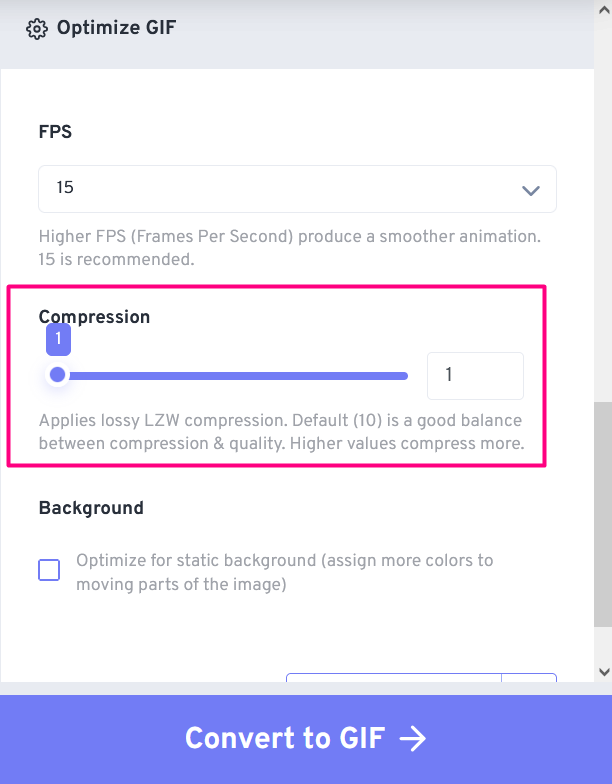Click the middle of the Compression slider track
The height and width of the screenshot is (784, 612).
pos(233,376)
